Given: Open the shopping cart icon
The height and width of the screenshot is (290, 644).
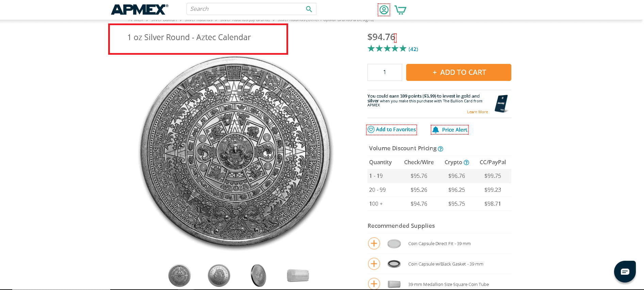Looking at the screenshot, I should tap(400, 10).
